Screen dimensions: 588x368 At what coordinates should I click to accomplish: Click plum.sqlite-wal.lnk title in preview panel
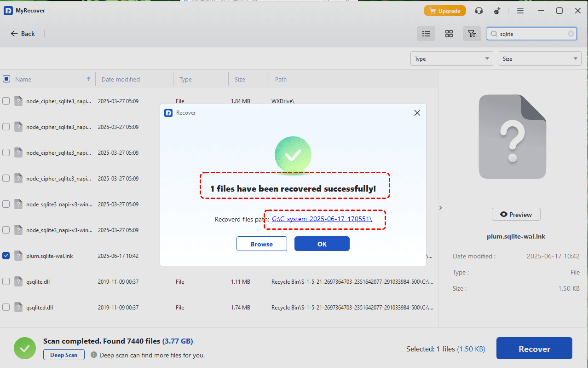point(516,236)
